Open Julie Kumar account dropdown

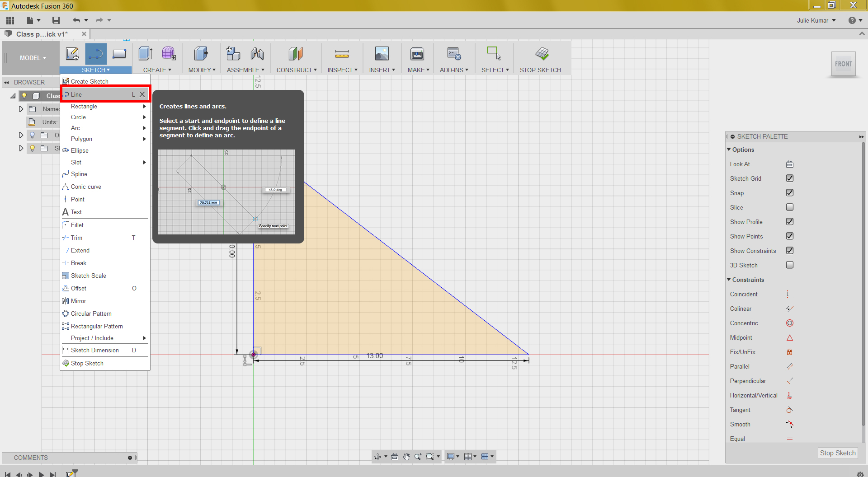pos(816,20)
